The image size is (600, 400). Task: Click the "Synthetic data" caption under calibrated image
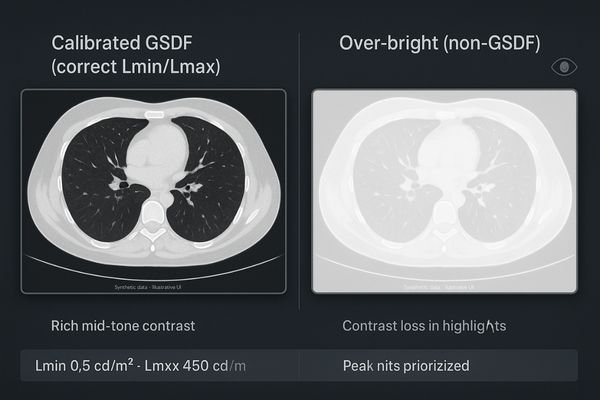[x=152, y=286]
